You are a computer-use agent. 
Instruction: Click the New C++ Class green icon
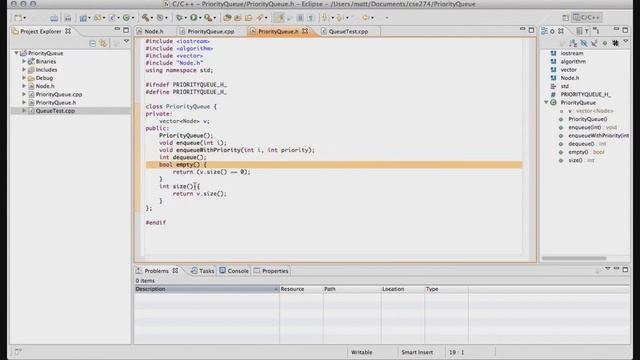coord(126,18)
